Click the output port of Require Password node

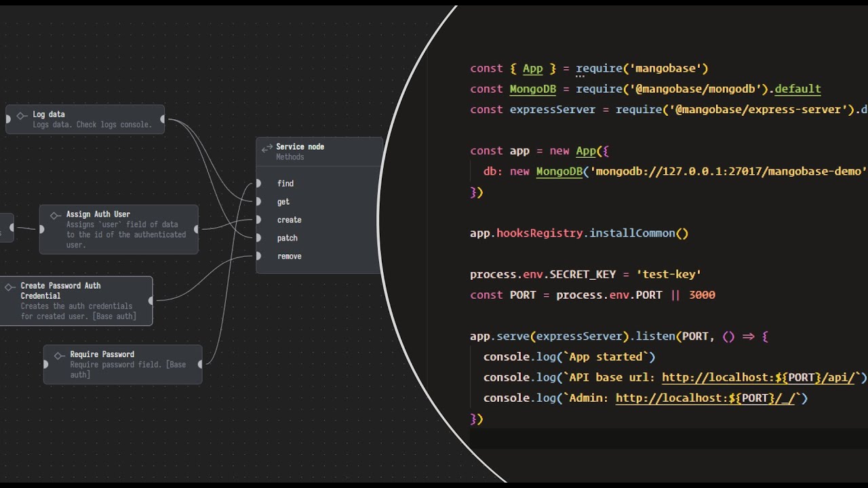coord(200,364)
